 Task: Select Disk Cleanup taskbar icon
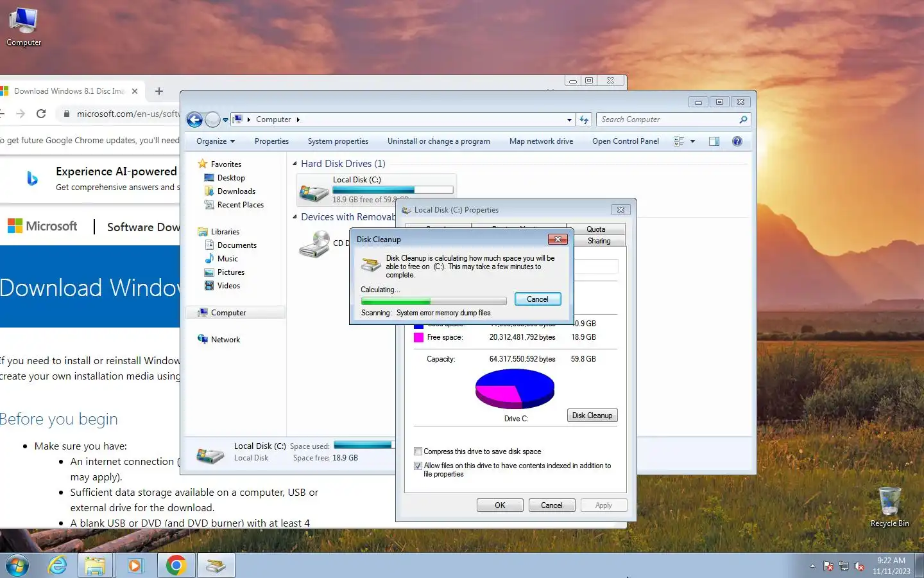216,565
